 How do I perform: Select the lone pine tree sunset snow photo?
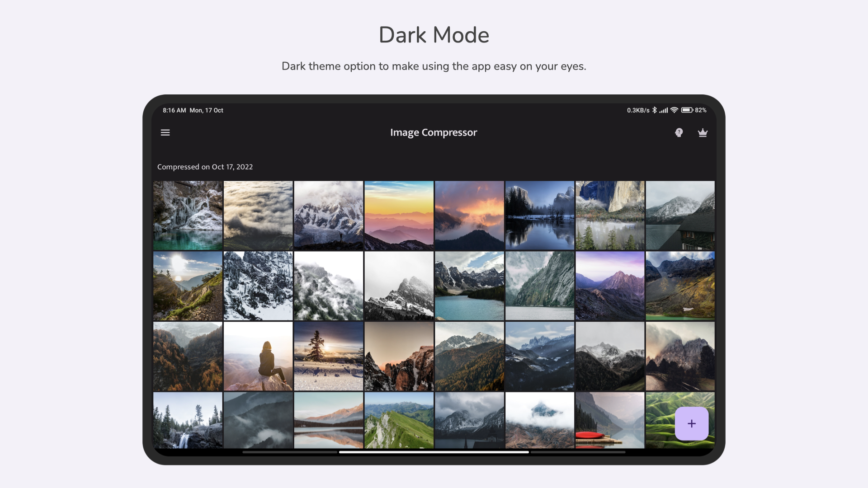(x=329, y=356)
